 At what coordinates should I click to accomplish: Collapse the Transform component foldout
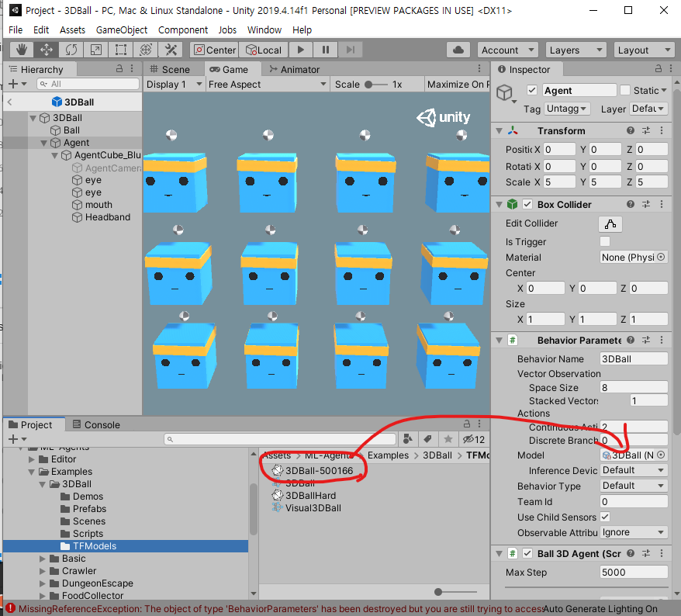coord(499,131)
